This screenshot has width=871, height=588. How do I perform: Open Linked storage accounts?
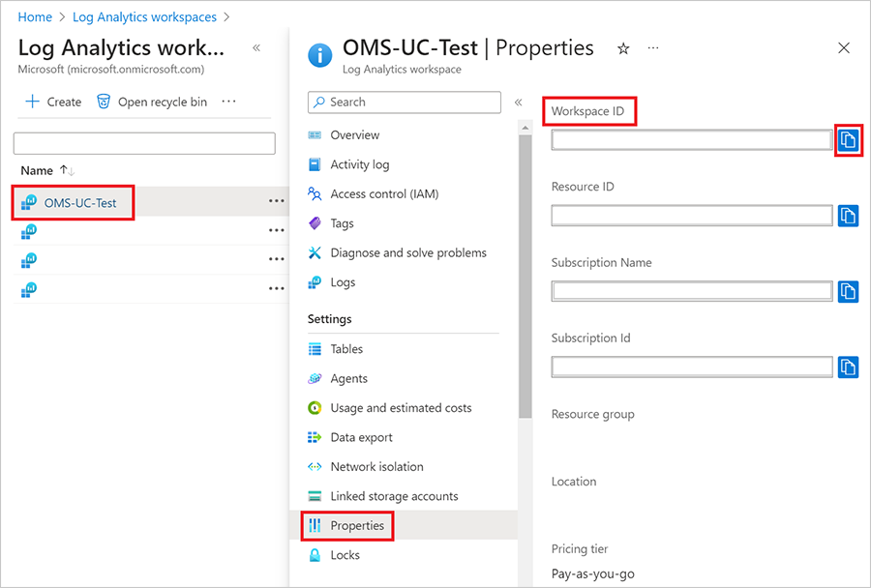tap(394, 496)
